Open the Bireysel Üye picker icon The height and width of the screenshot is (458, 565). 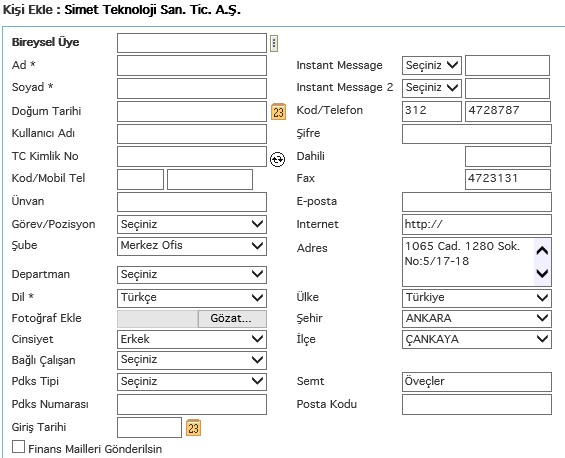pos(274,44)
